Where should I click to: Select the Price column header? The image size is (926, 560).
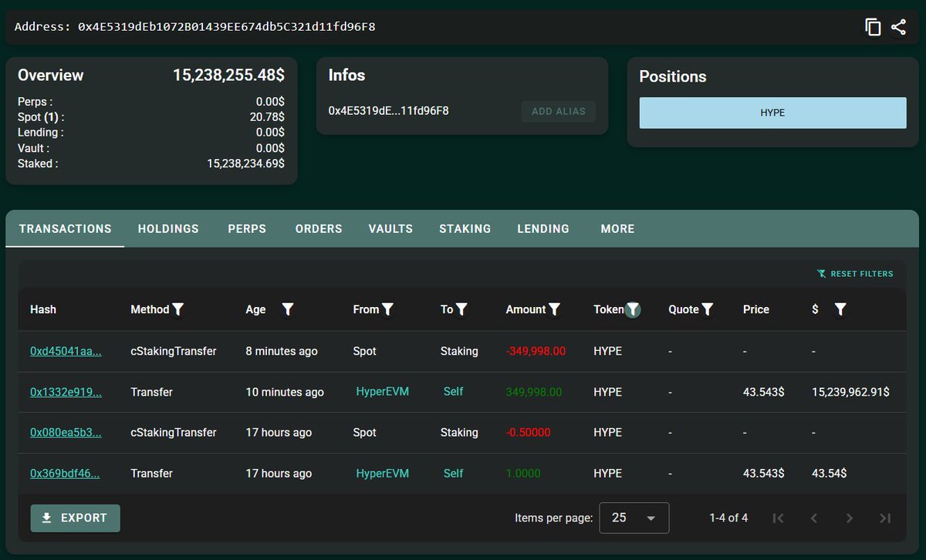[756, 309]
